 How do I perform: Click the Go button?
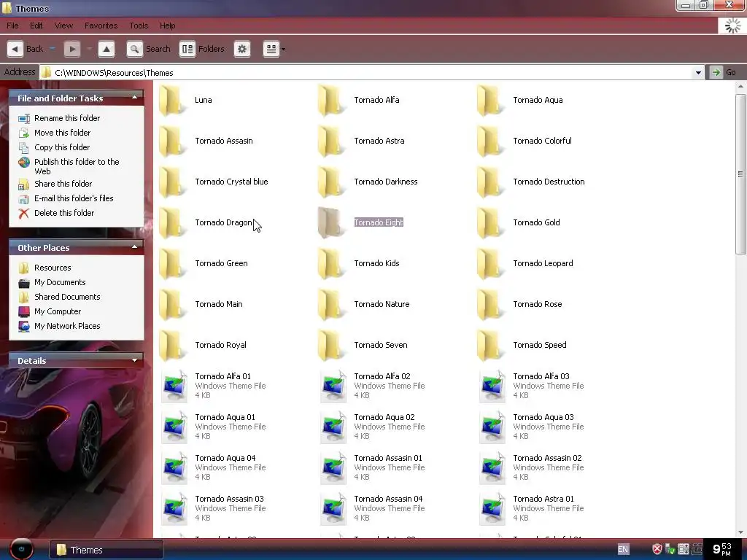pos(723,73)
